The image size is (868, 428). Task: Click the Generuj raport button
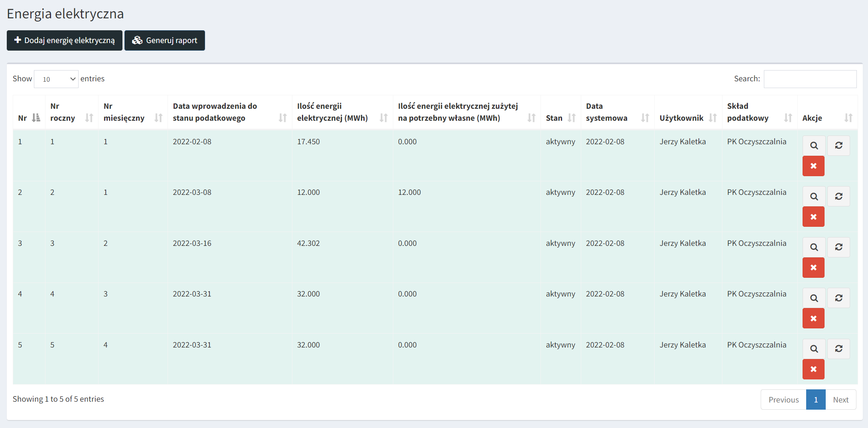tap(165, 41)
